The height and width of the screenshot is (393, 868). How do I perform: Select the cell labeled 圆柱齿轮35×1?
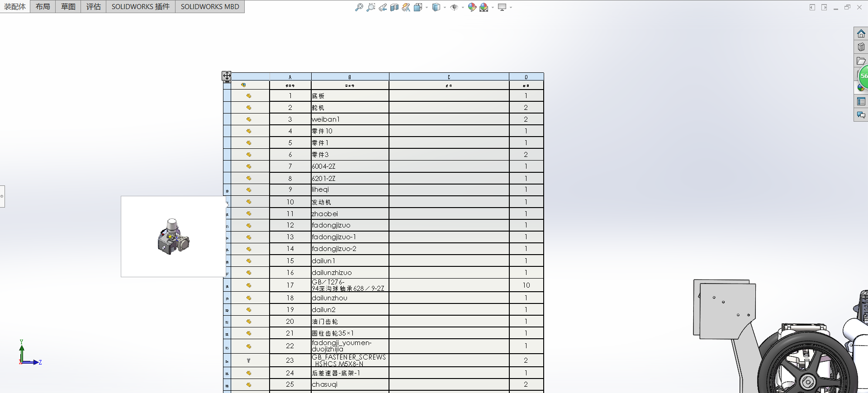coord(350,333)
